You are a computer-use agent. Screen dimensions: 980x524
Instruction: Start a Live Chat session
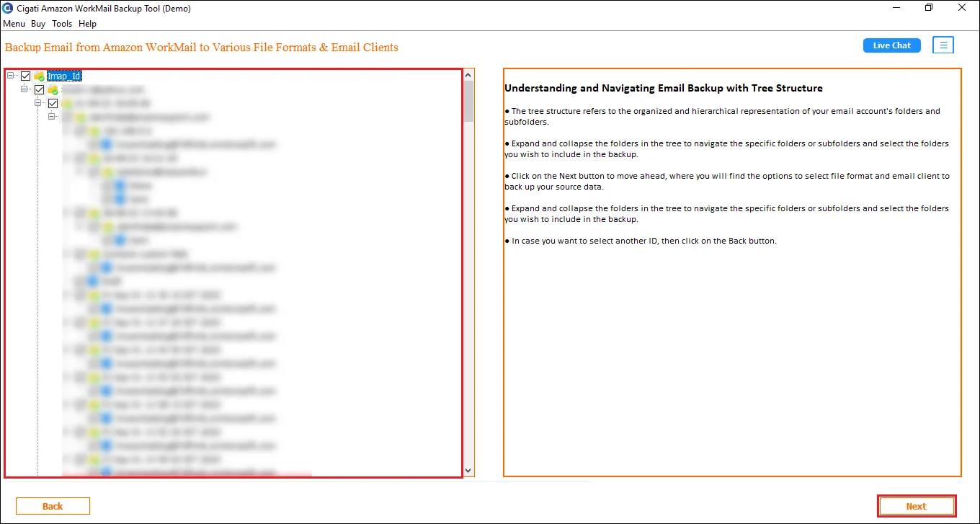(892, 45)
